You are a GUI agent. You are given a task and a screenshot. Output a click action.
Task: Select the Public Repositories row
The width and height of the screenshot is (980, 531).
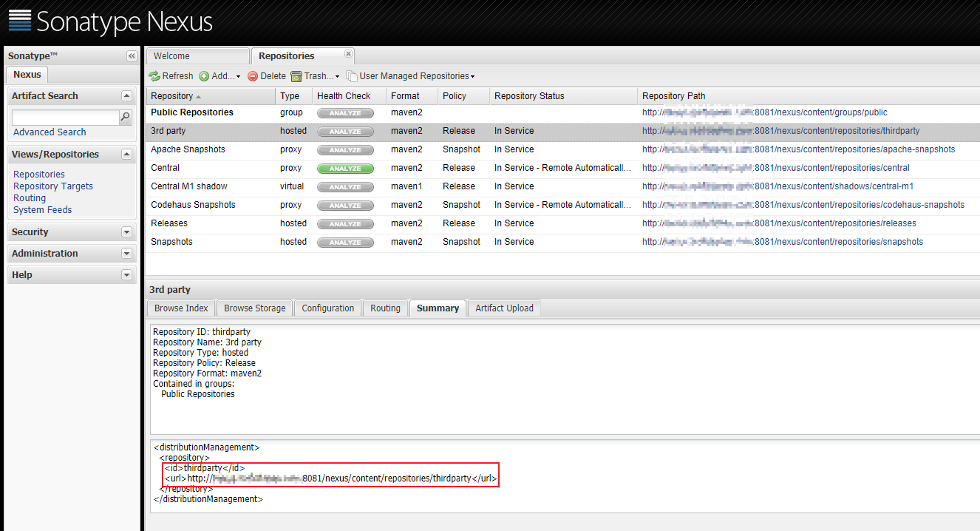click(562, 112)
